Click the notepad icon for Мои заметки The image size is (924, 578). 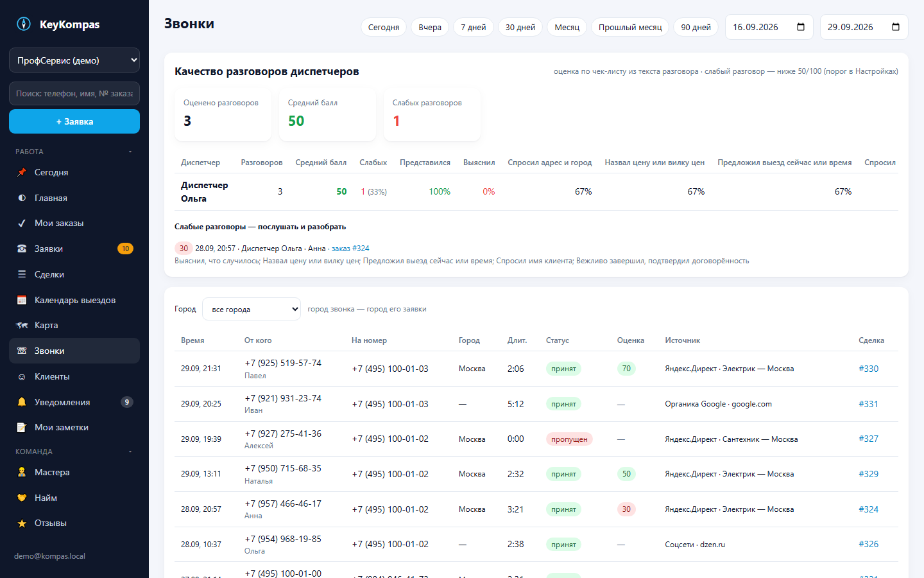point(22,427)
